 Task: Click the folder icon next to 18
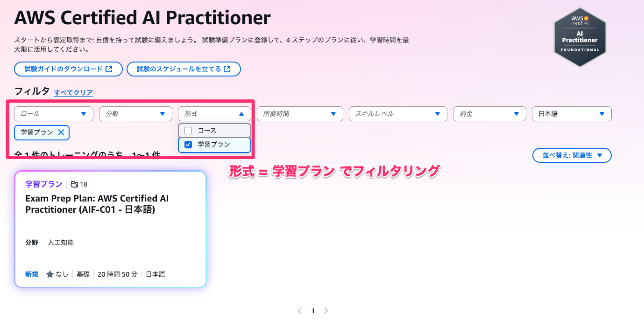point(74,184)
